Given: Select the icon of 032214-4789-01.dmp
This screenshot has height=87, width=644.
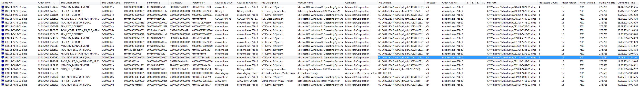Looking at the screenshot, I should (3, 27).
